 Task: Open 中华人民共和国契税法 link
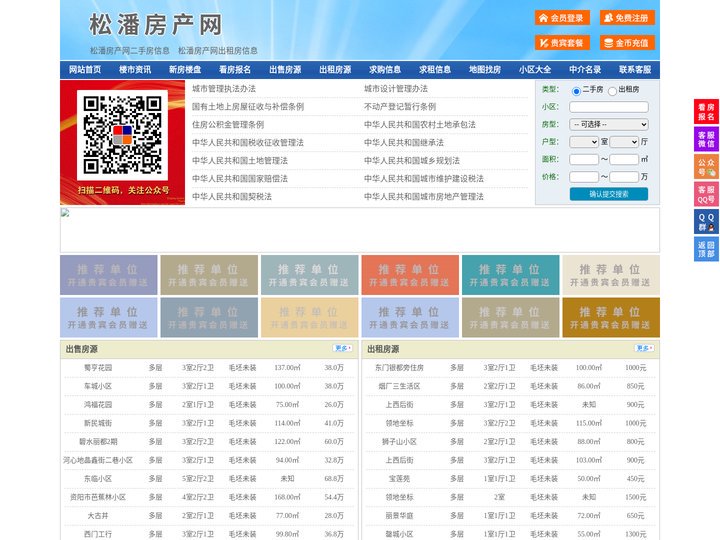[x=232, y=197]
